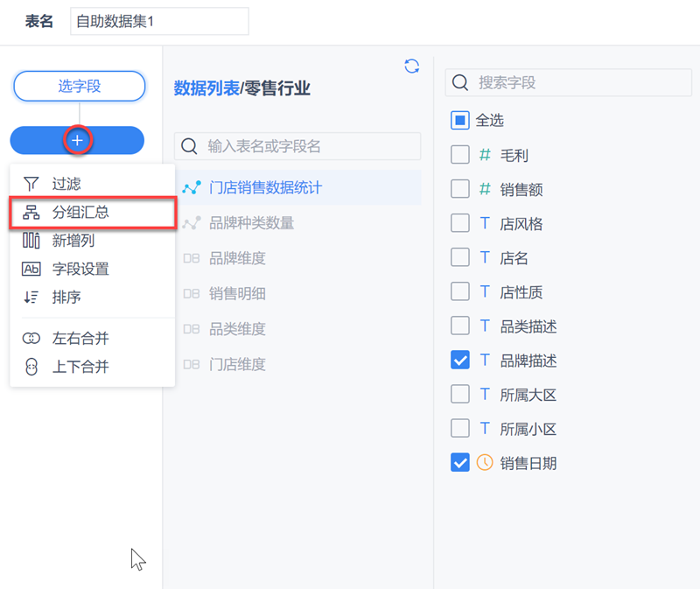Check the 毛利 field checkbox
Image resolution: width=700 pixels, height=589 pixels.
pos(460,155)
